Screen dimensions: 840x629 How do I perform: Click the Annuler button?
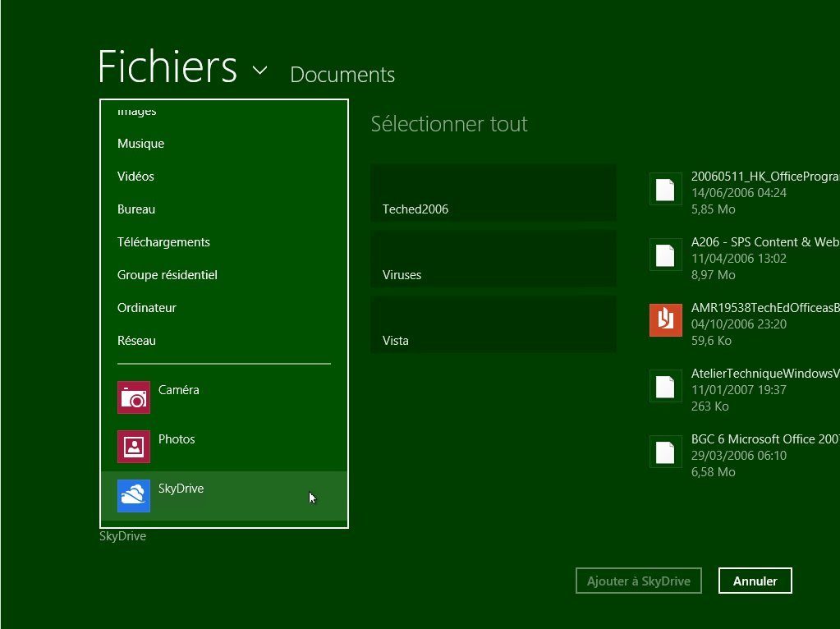755,581
